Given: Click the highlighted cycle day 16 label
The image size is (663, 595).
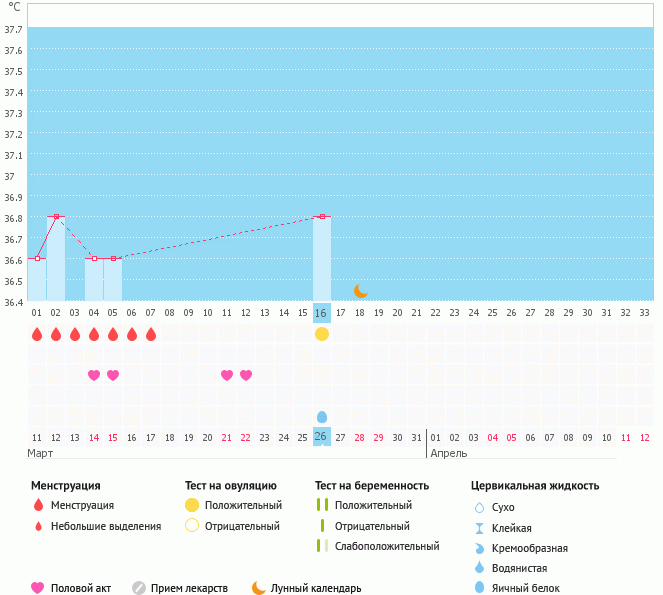Looking at the screenshot, I should [x=322, y=313].
